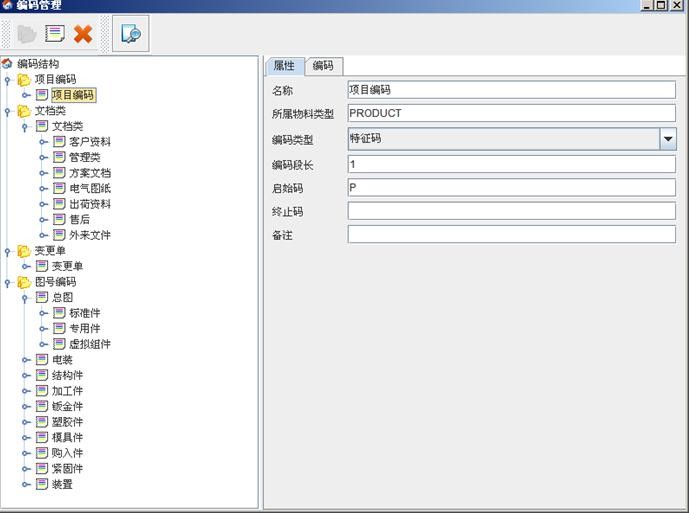
Task: Click the home icon beside 编码结构
Action: 8,64
